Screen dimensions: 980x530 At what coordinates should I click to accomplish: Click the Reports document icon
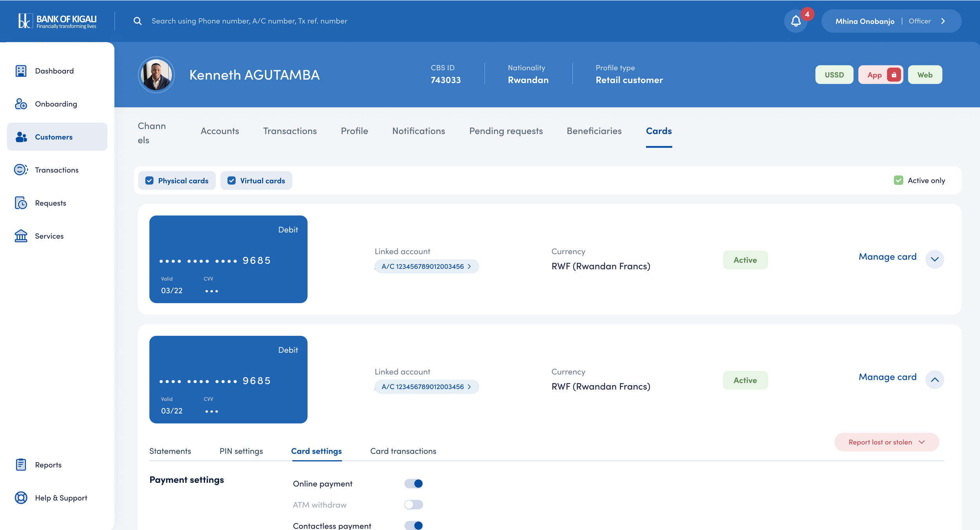pyautogui.click(x=21, y=464)
